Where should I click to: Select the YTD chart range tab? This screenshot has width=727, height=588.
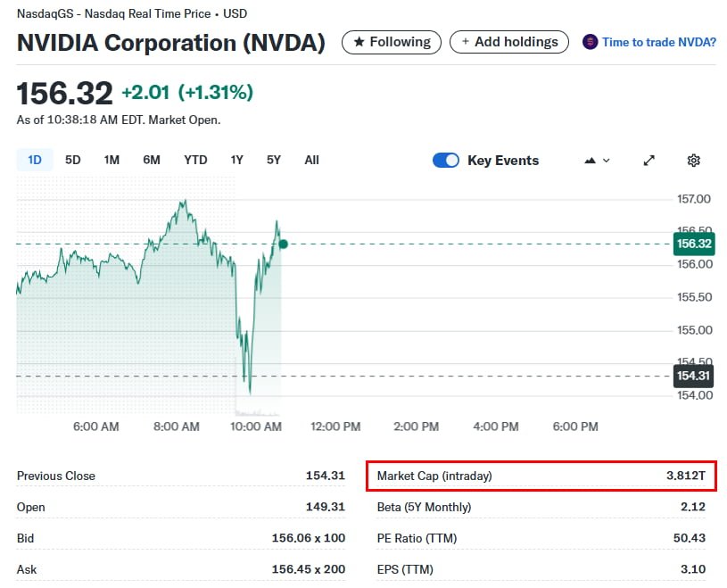(x=195, y=160)
